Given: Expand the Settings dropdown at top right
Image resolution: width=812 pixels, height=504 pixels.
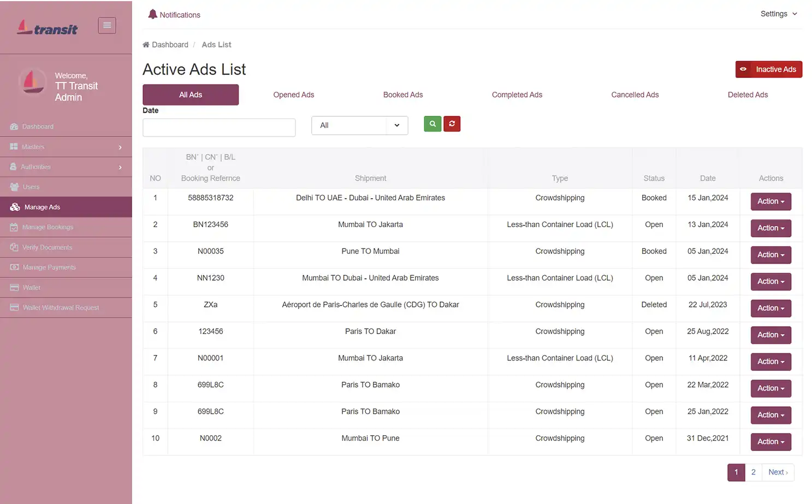Looking at the screenshot, I should (778, 14).
